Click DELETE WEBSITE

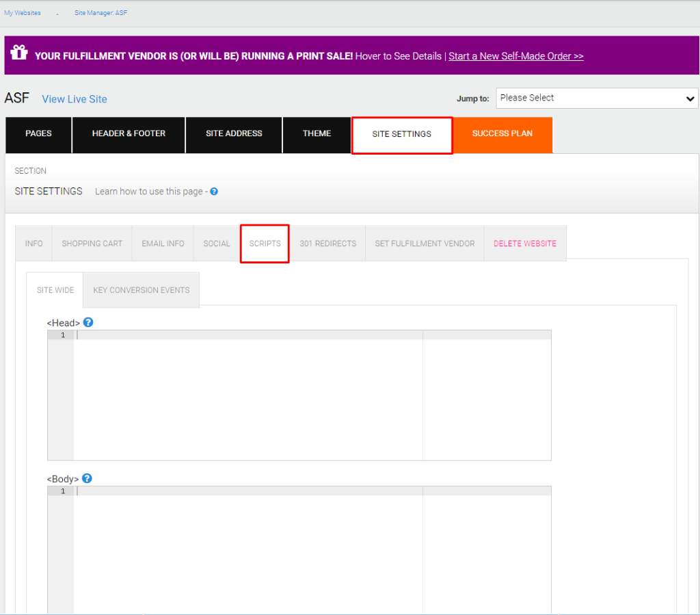pos(525,243)
